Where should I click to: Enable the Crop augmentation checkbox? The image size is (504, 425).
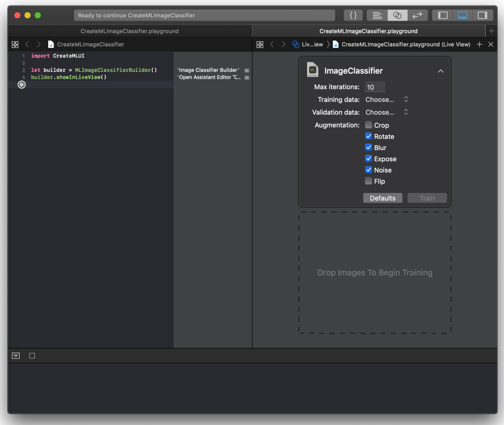pyautogui.click(x=368, y=125)
